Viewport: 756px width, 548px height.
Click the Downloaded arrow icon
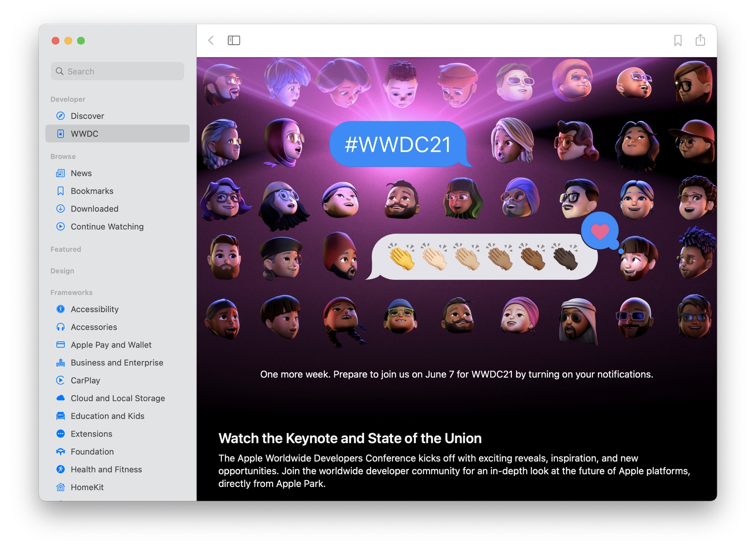point(60,209)
